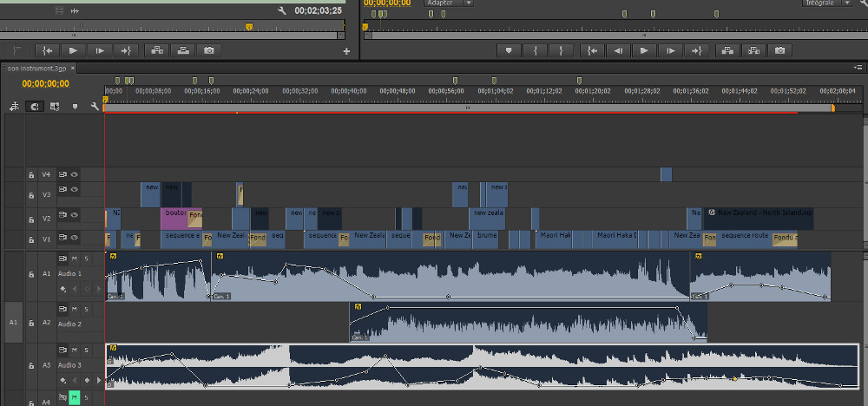
Task: Close the son instrument.3gp sequence tab
Action: tap(74, 68)
